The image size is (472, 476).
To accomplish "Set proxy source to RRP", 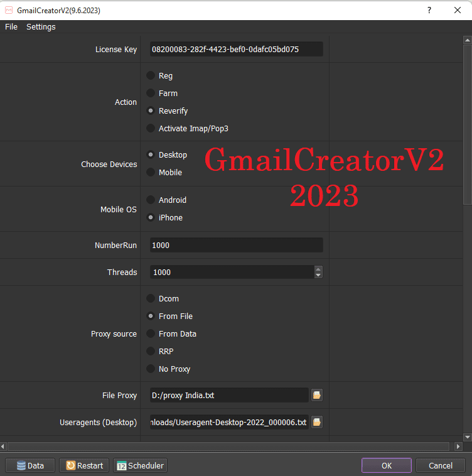I will click(151, 352).
